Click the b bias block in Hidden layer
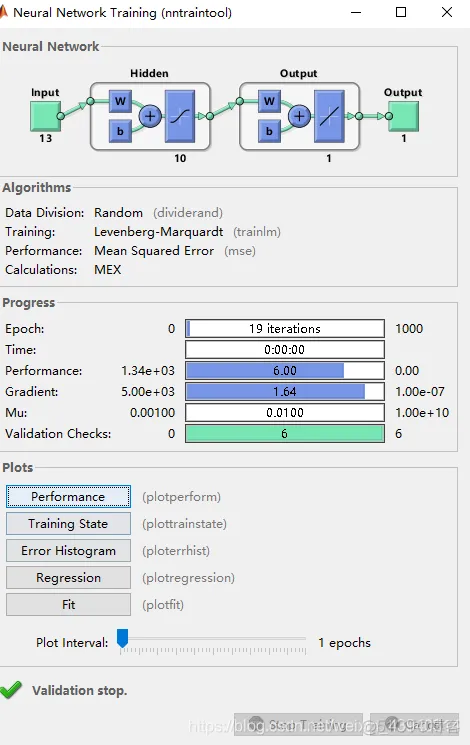470x745 pixels. (x=120, y=131)
